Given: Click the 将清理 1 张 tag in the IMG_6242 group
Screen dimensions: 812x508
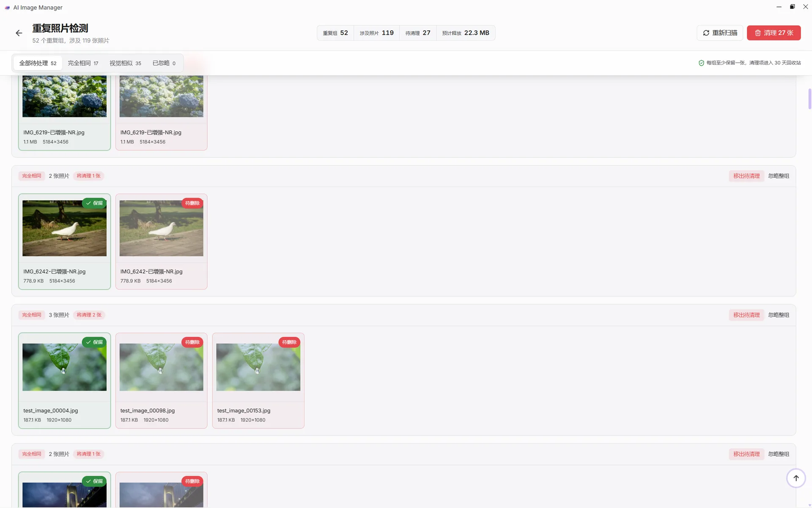Looking at the screenshot, I should coord(88,176).
